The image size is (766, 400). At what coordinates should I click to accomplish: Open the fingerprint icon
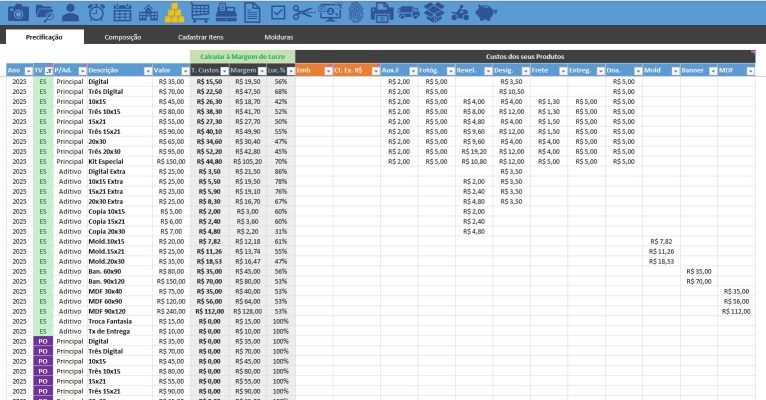tap(356, 12)
